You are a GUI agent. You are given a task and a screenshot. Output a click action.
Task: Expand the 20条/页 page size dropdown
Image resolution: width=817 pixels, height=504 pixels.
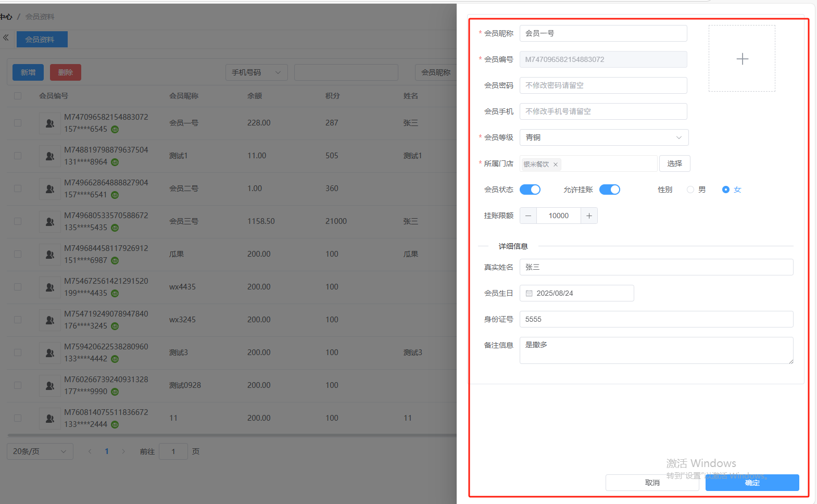click(x=40, y=451)
